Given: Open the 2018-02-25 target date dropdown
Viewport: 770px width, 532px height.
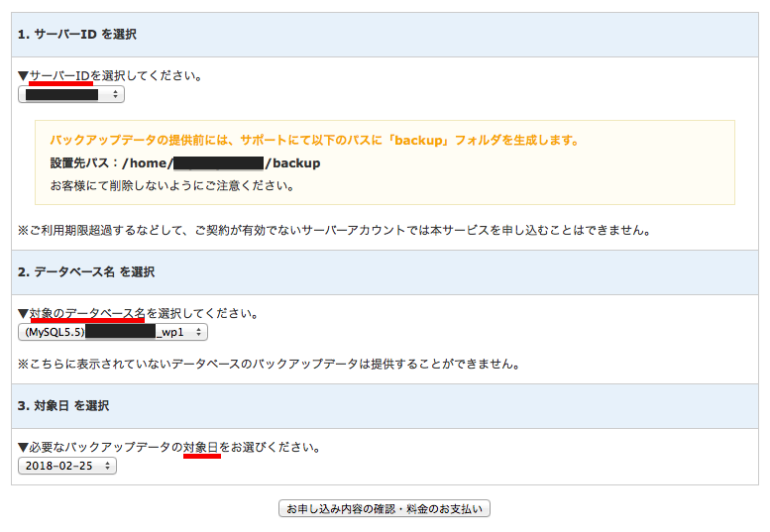Looking at the screenshot, I should coord(66,466).
